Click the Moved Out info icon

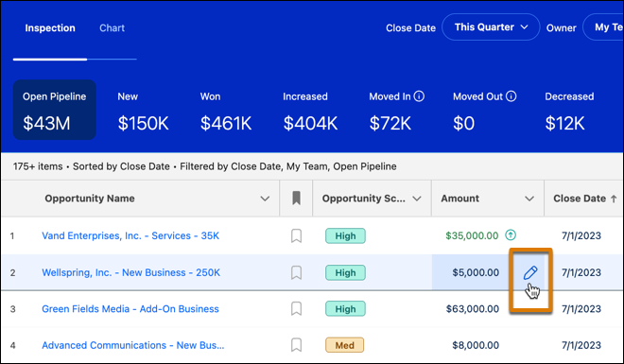tap(511, 96)
